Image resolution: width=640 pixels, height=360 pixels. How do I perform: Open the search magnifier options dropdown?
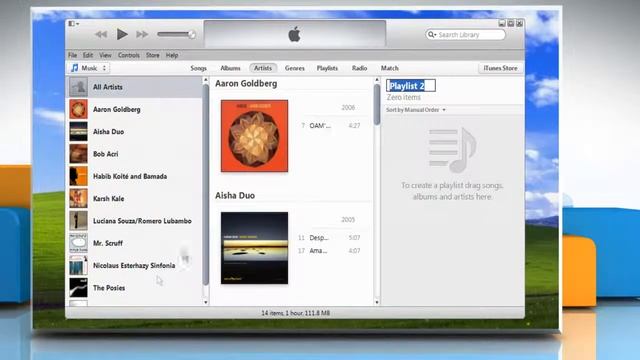coord(432,35)
